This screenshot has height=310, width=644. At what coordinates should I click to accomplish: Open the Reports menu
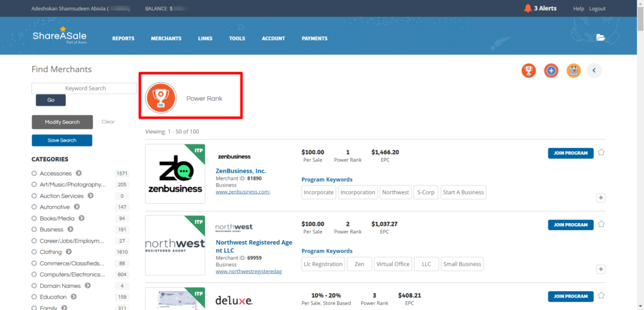pos(123,38)
